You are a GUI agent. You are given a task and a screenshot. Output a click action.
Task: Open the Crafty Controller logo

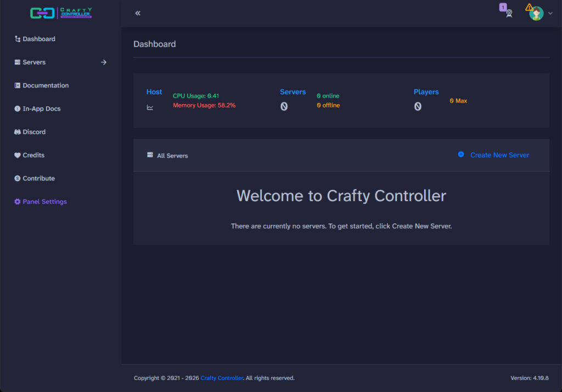pos(61,13)
